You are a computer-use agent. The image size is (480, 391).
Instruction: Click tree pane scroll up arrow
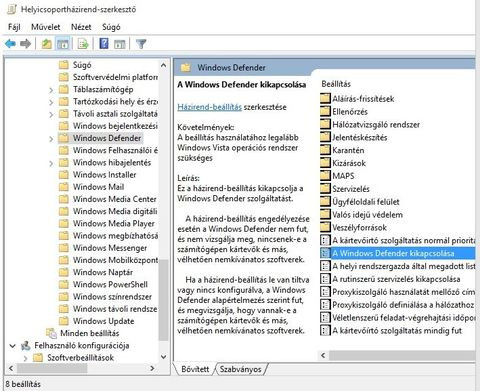(164, 65)
